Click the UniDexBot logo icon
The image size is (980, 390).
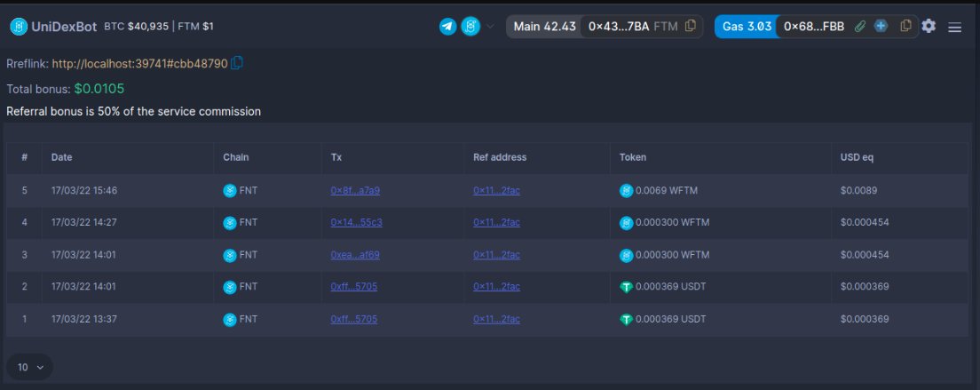19,27
